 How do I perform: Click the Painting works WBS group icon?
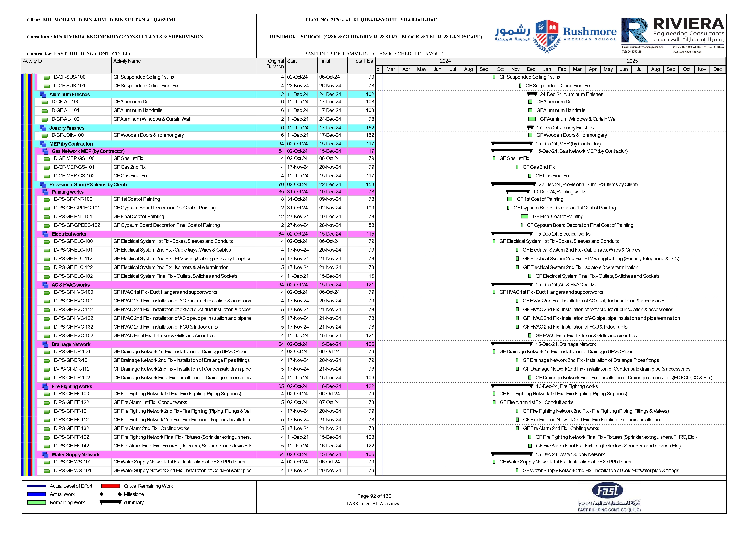tap(45, 192)
